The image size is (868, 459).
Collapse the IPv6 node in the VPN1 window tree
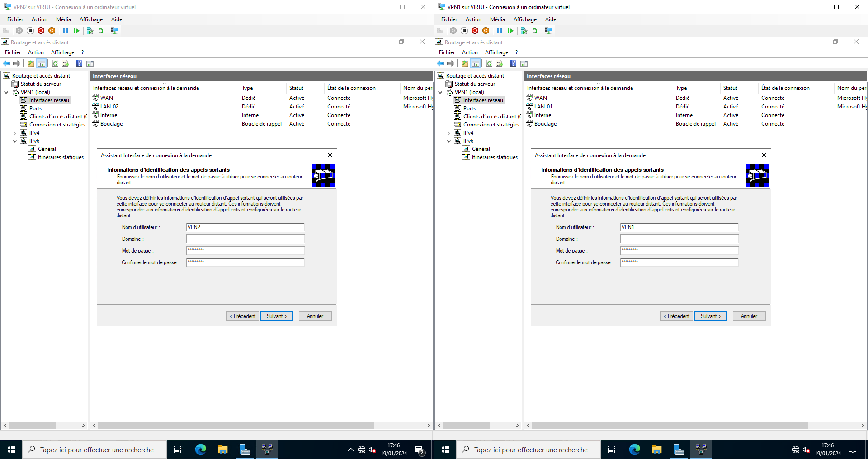tap(449, 141)
